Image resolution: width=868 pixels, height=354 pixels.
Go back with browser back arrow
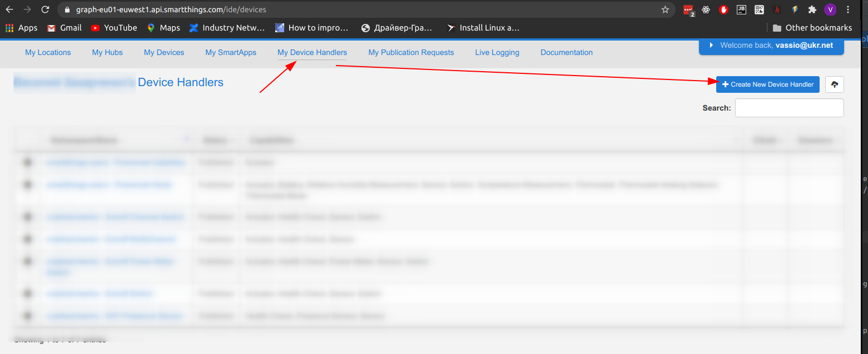(9, 9)
